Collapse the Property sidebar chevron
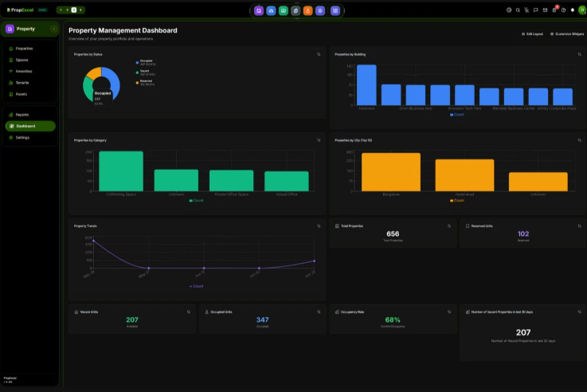The height and width of the screenshot is (392, 587). tap(53, 29)
